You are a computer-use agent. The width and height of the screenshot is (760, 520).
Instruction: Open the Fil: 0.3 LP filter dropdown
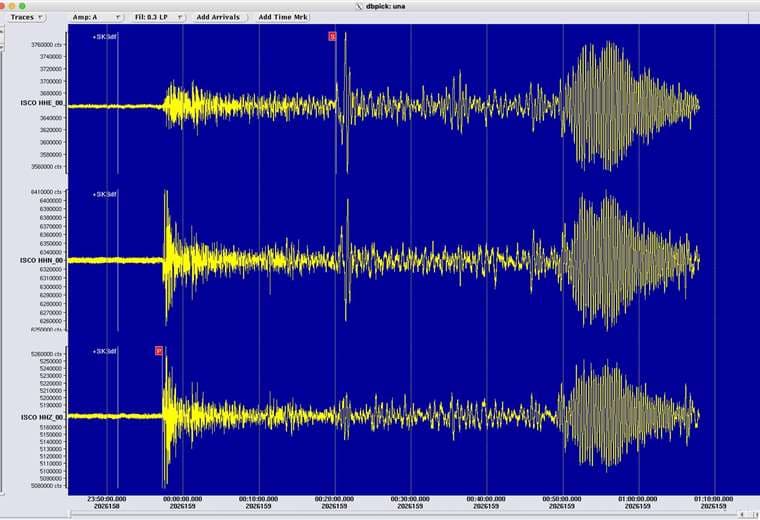(x=158, y=17)
